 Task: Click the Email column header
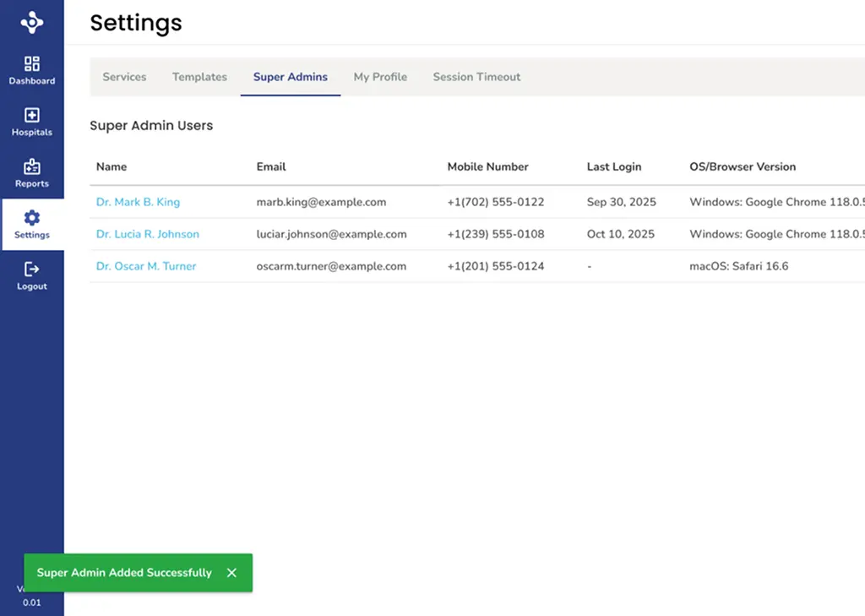coord(271,166)
